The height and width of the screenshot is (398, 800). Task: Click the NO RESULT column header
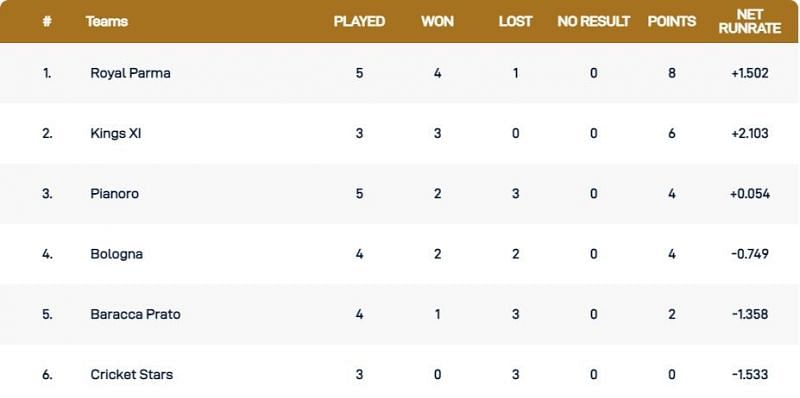tap(593, 21)
